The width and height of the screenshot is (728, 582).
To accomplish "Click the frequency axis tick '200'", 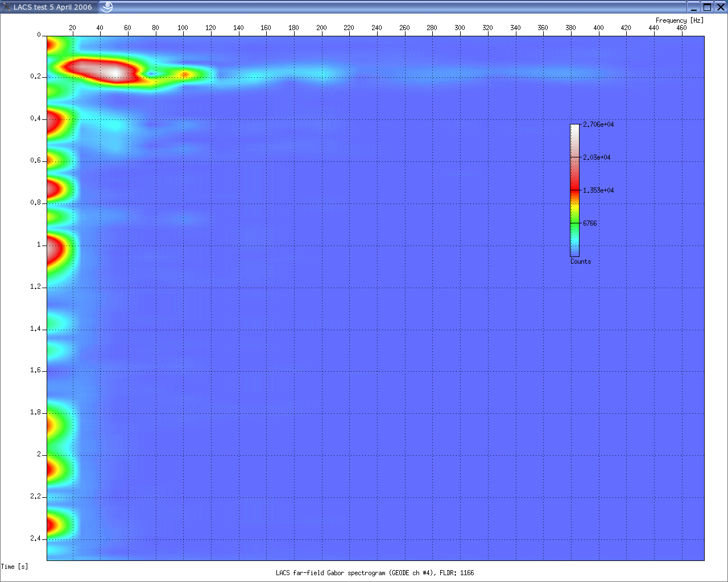I will pyautogui.click(x=321, y=28).
